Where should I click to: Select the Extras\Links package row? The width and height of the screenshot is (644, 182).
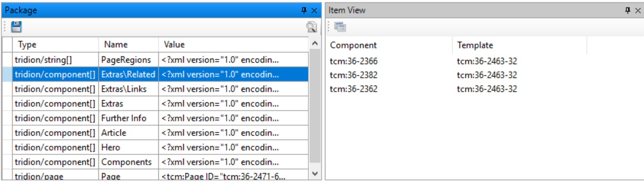pos(160,89)
